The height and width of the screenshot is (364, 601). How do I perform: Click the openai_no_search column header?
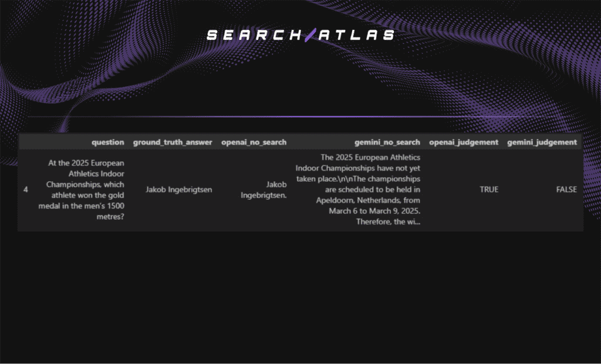pyautogui.click(x=254, y=142)
